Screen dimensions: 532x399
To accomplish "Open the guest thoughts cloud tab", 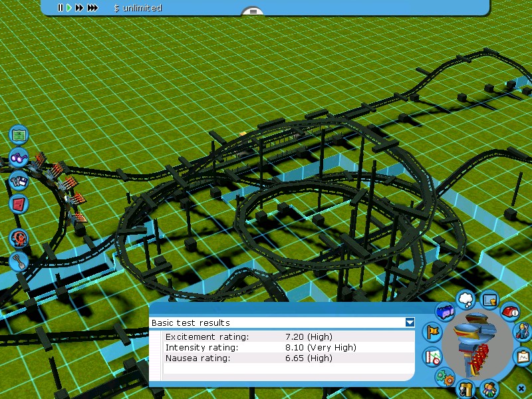I will point(467,299).
